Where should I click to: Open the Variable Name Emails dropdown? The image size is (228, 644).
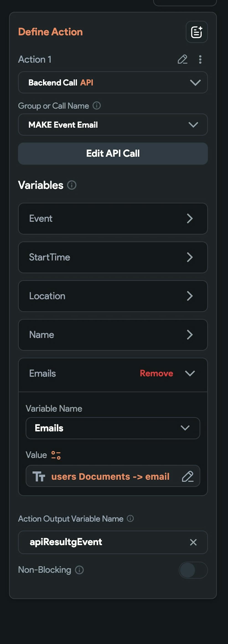click(113, 428)
